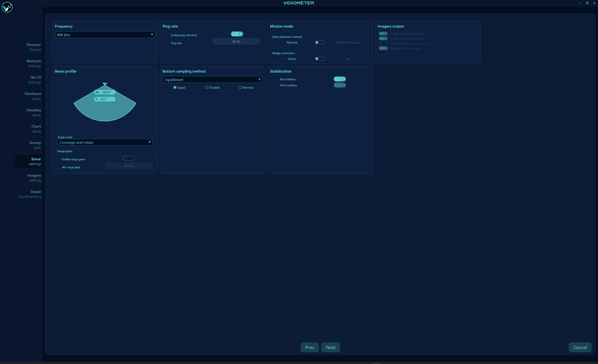Viewport: 598px width, 364px height.
Task: Go to Geodesy setup
Action: [x=34, y=112]
